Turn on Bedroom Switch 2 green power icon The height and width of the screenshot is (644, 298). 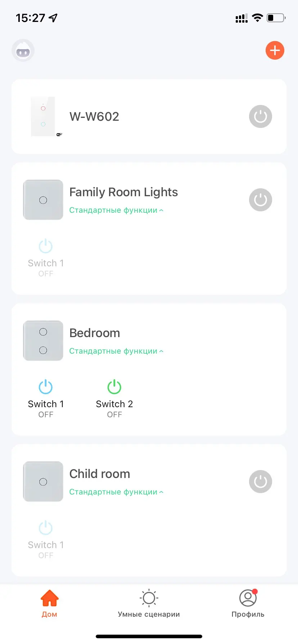[x=114, y=387]
